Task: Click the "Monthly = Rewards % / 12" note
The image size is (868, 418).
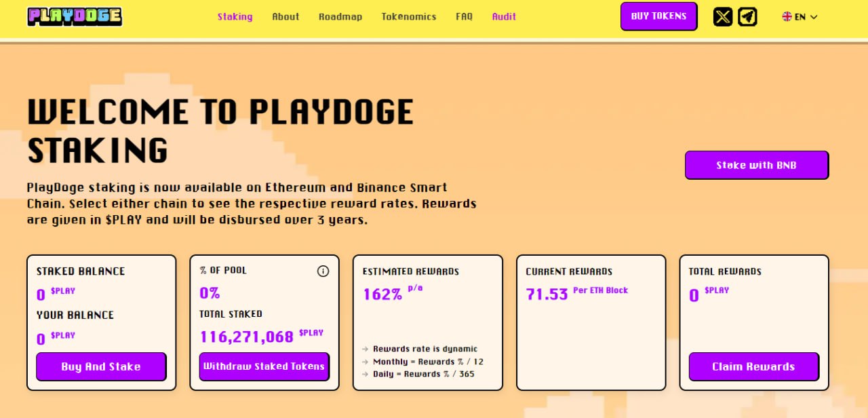Action: pyautogui.click(x=428, y=362)
